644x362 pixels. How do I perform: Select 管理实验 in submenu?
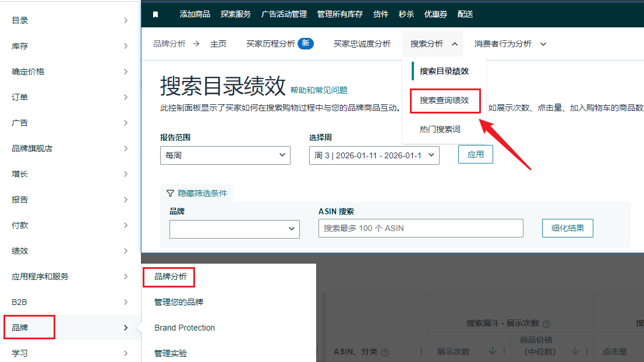point(171,353)
